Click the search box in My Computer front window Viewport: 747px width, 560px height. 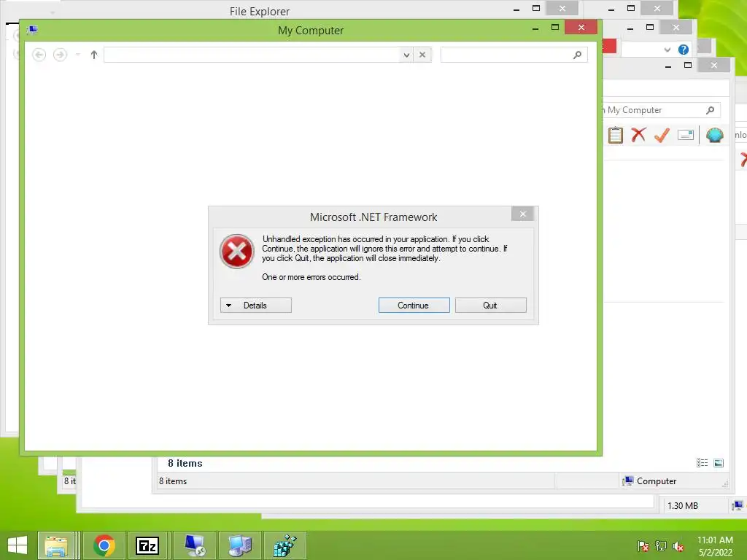click(x=514, y=55)
